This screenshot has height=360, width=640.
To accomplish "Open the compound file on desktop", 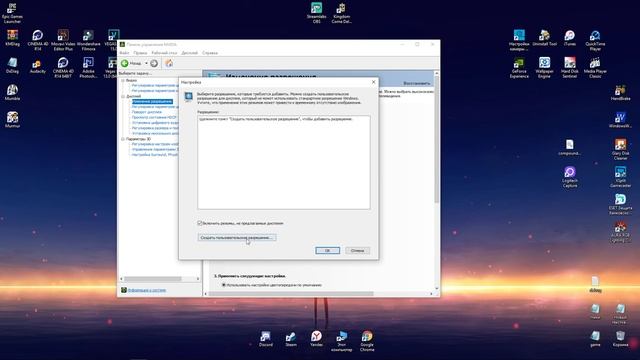I will [570, 147].
